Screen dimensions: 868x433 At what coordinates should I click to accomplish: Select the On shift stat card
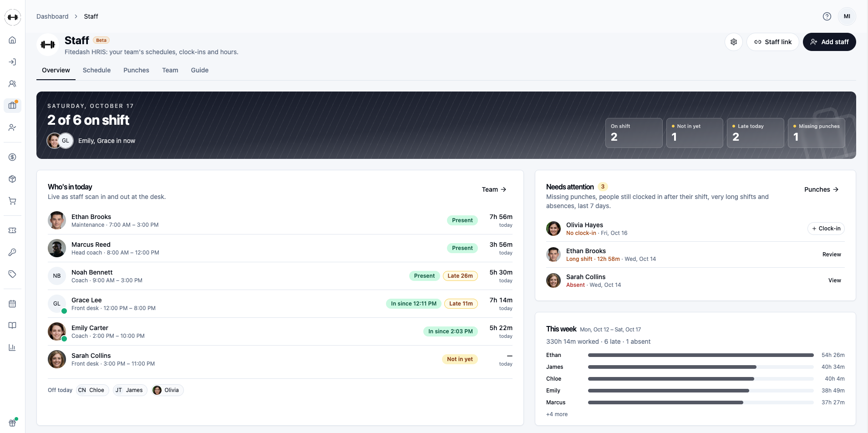point(634,133)
